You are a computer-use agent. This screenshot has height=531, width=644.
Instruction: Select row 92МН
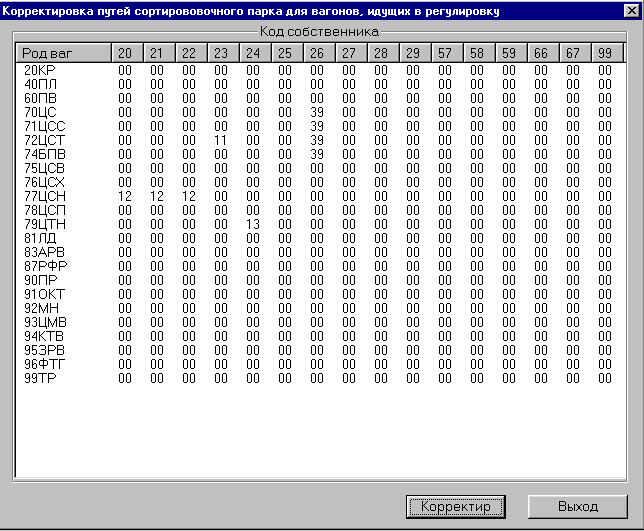coord(320,308)
